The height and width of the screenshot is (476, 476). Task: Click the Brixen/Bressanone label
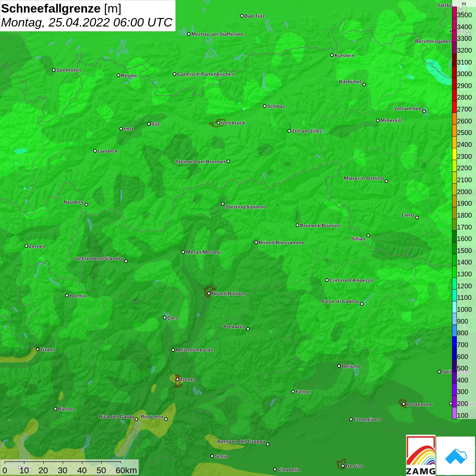(x=282, y=242)
